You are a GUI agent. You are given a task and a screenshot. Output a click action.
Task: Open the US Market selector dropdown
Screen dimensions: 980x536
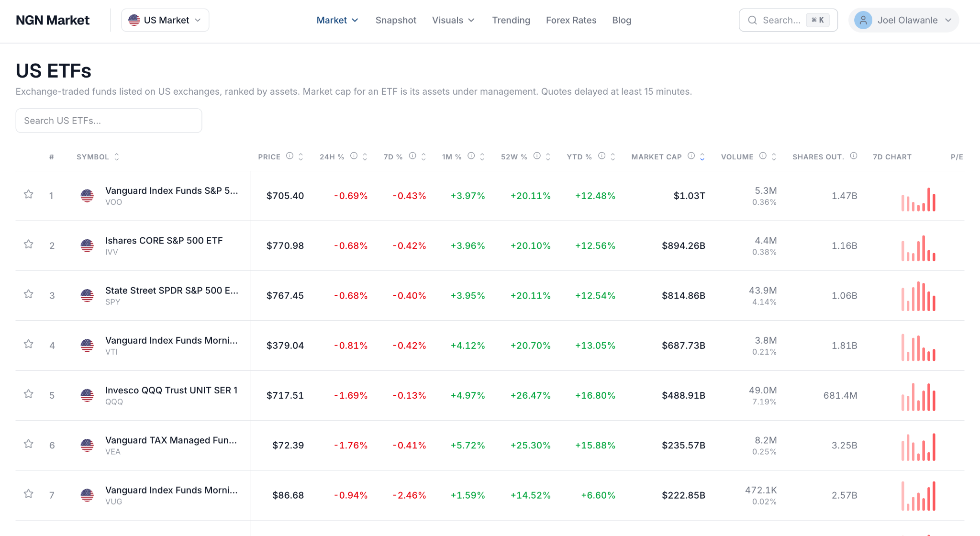click(165, 20)
